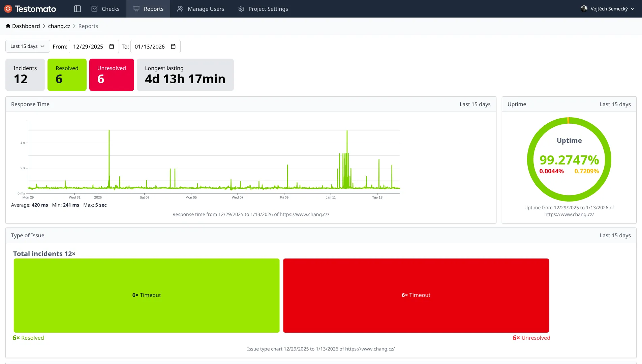
Task: Toggle the sidebar panel icon
Action: tap(77, 9)
